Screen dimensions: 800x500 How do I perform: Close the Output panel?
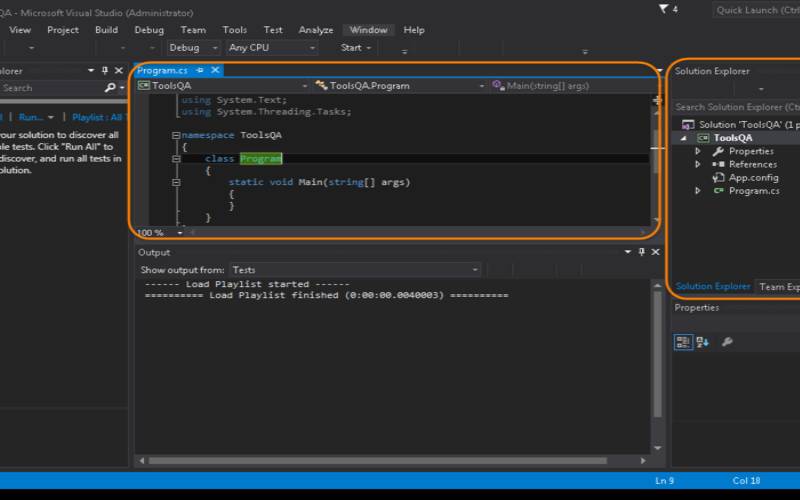click(x=655, y=253)
